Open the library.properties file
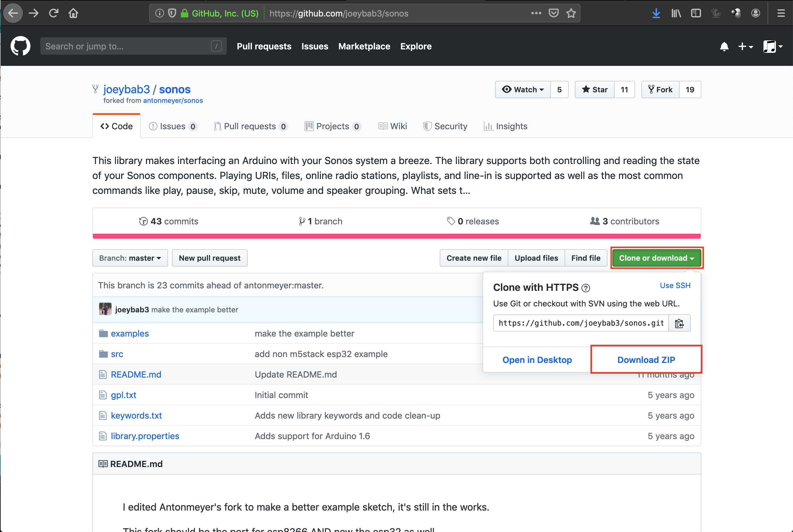Screen dimensions: 793x532 point(145,436)
